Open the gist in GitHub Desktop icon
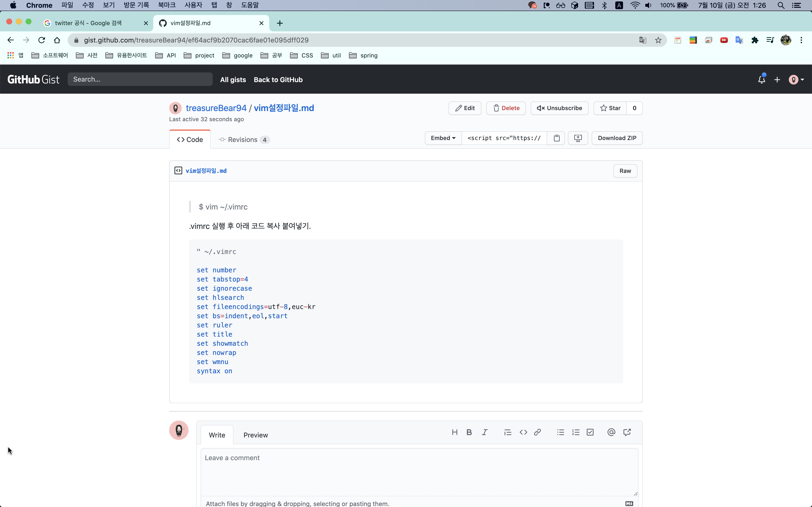The width and height of the screenshot is (812, 507). click(x=578, y=138)
